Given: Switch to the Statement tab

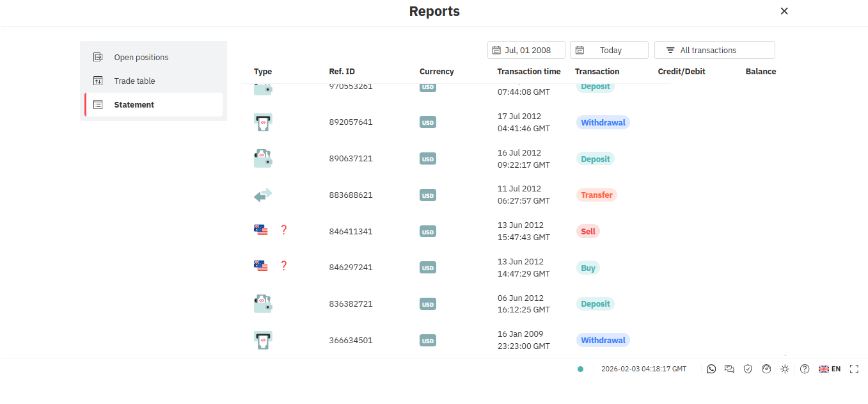Looking at the screenshot, I should [134, 104].
